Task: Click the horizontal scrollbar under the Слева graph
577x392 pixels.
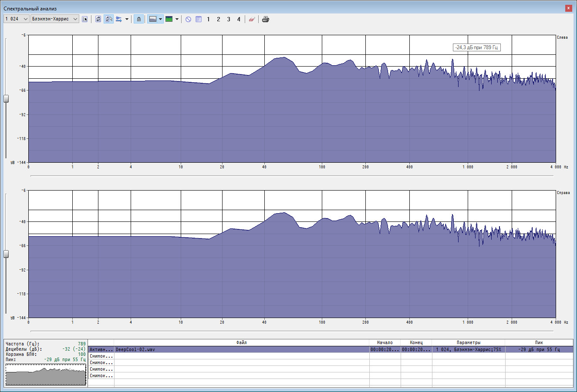Action: (x=292, y=176)
